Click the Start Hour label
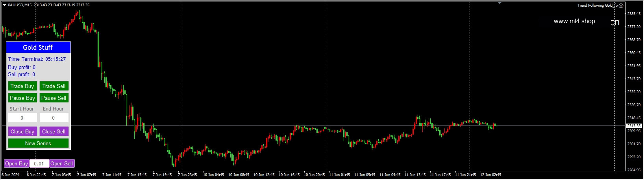This screenshot has height=180, width=644. 22,109
